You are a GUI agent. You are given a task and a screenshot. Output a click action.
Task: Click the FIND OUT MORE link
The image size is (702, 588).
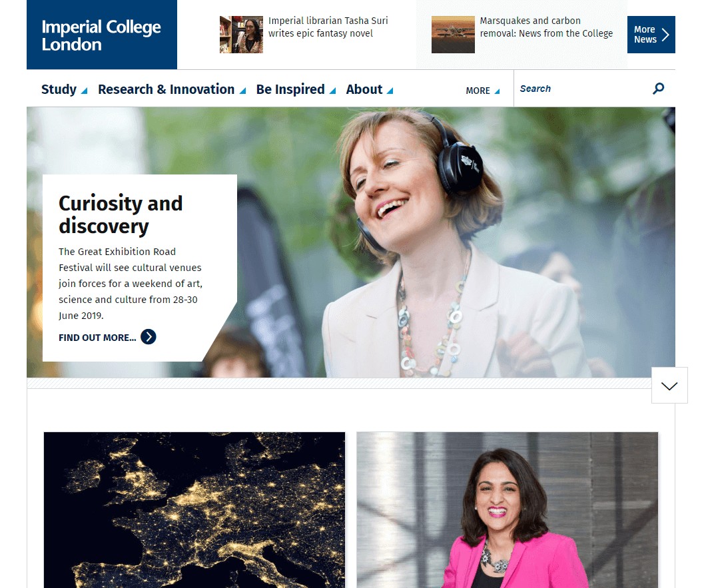[97, 338]
